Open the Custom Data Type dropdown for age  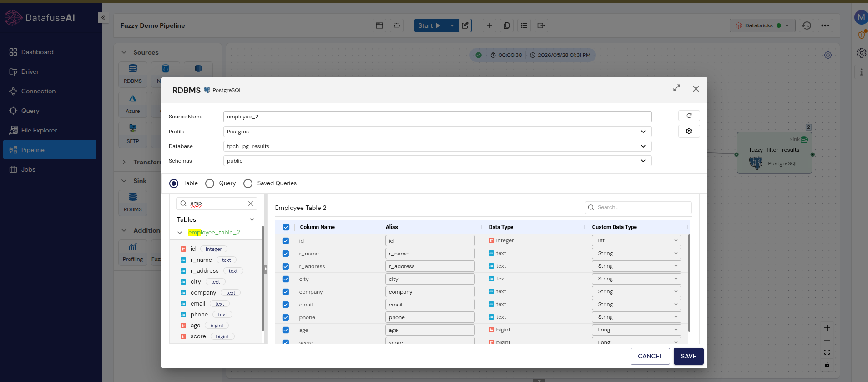point(636,330)
